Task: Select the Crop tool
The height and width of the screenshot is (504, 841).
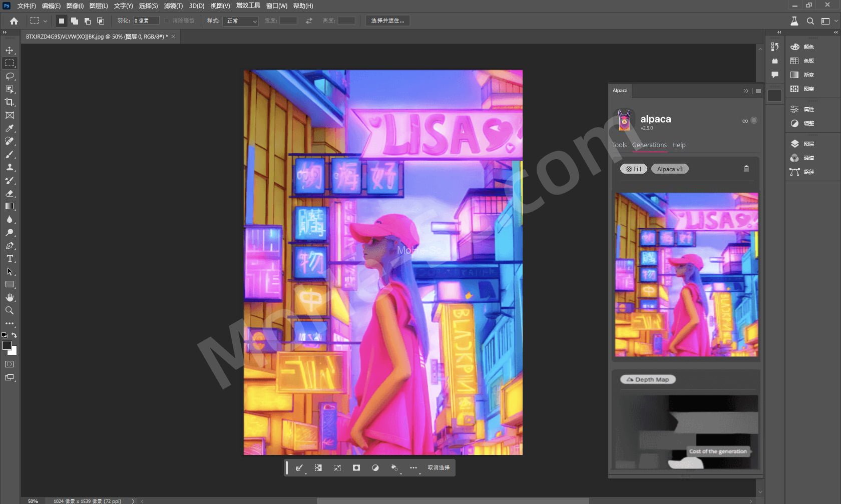Action: pyautogui.click(x=10, y=102)
